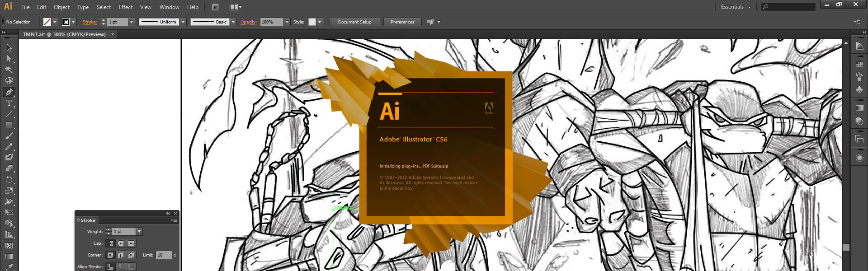The height and width of the screenshot is (271, 868).
Task: Open the Arrange Documents dropdown
Action: [x=236, y=7]
